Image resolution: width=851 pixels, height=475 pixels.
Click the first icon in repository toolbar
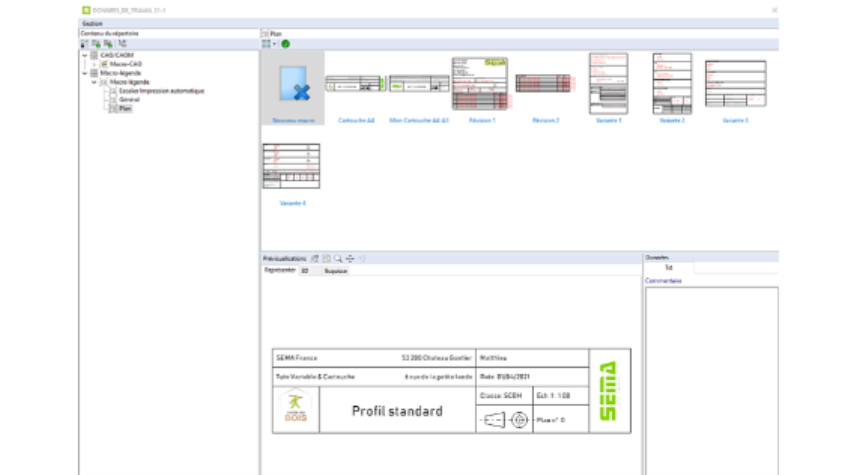84,44
